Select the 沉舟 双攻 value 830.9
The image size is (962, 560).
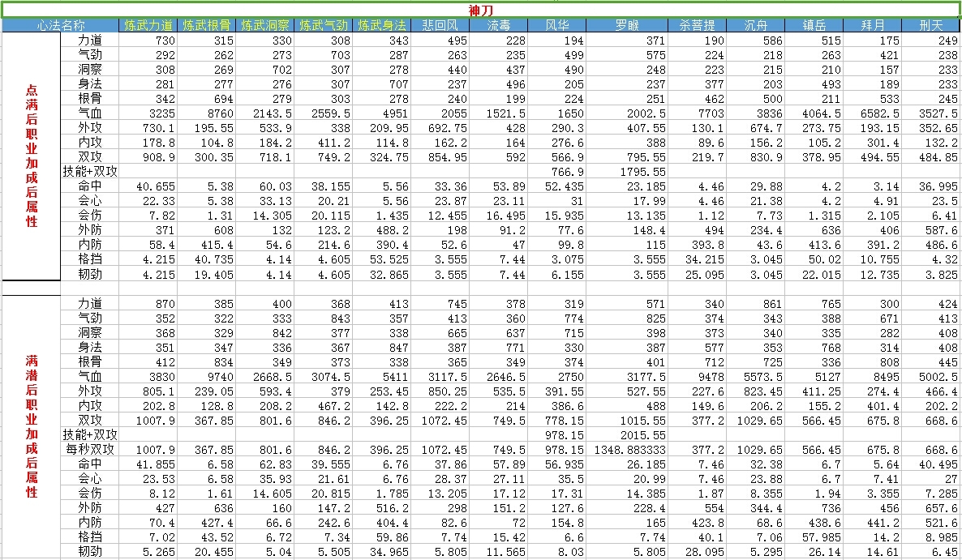[755, 157]
